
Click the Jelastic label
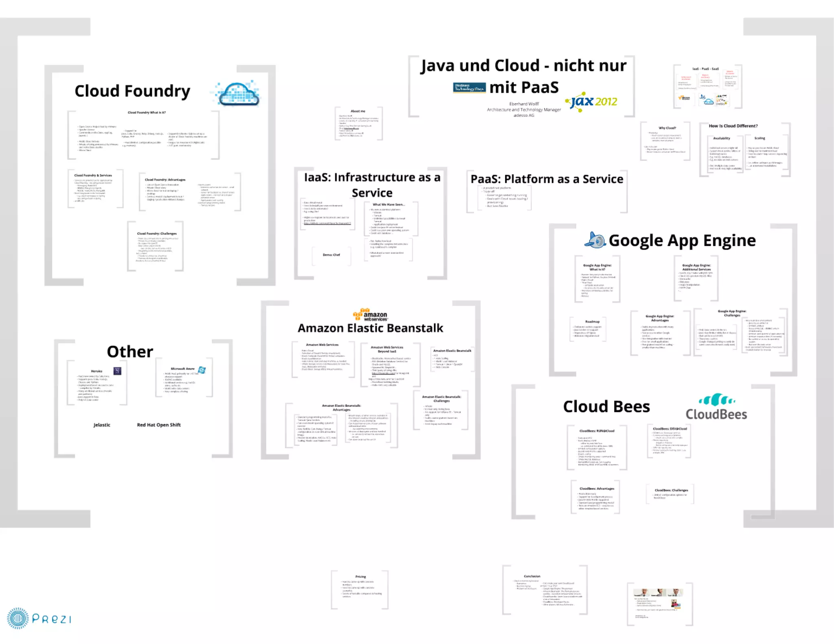click(102, 425)
